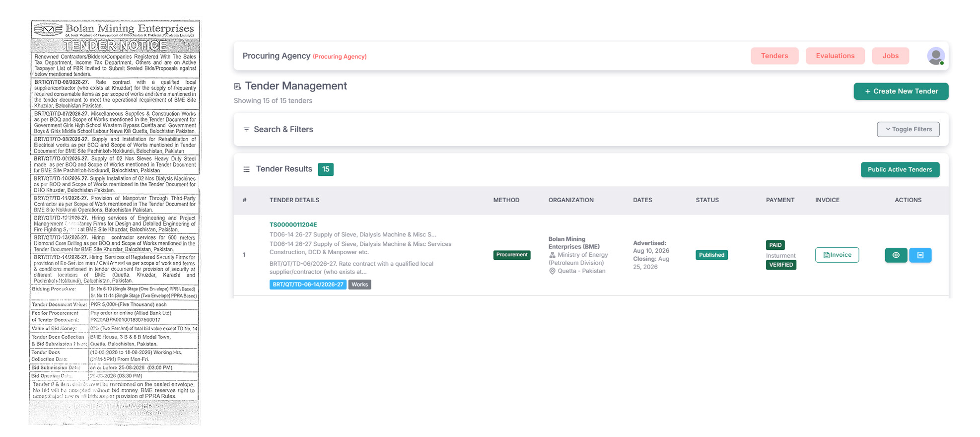Image resolution: width=980 pixels, height=437 pixels.
Task: Open the Invoice for the tender
Action: pyautogui.click(x=837, y=255)
